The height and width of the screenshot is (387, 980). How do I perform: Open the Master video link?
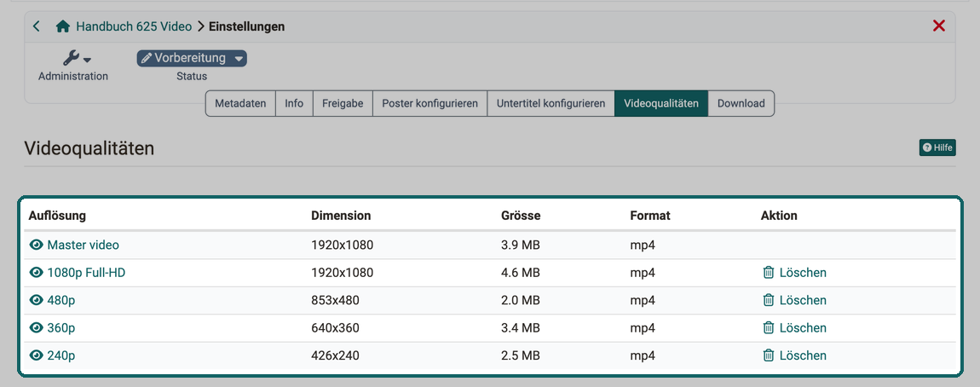pos(84,245)
